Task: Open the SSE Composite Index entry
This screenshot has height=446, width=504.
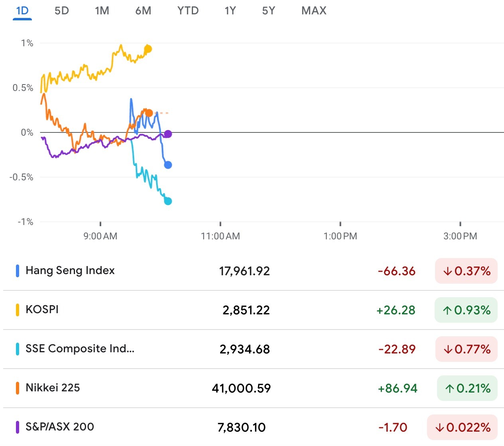Action: 80,349
